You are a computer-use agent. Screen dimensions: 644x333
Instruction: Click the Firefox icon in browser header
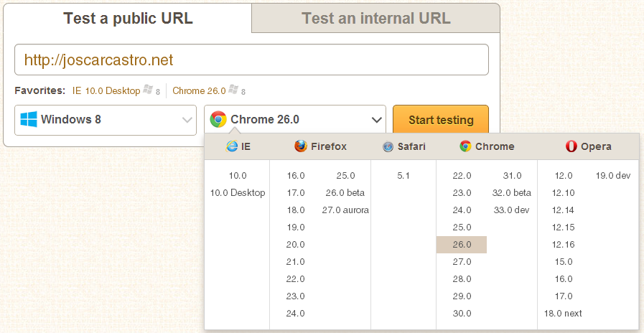pos(301,146)
